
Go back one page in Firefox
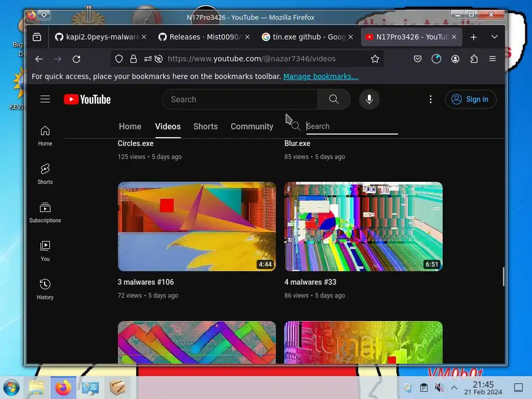tap(39, 59)
